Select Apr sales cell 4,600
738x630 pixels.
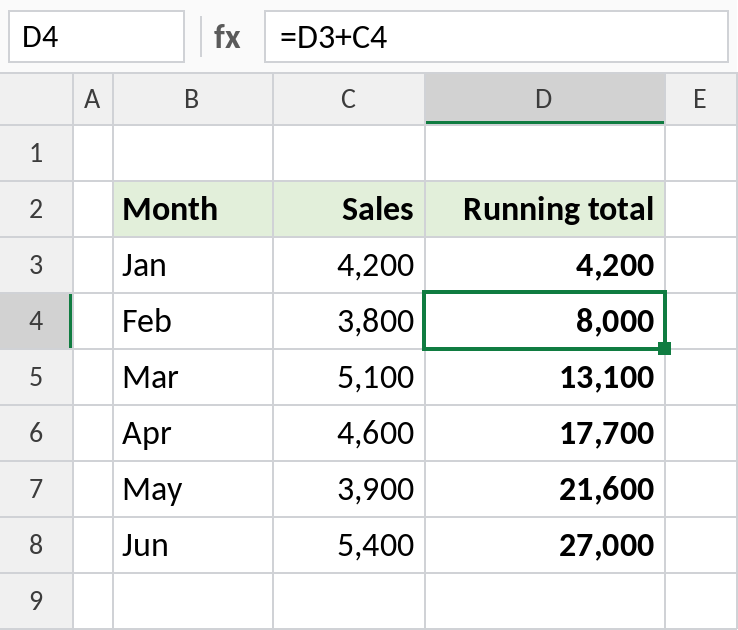(349, 433)
